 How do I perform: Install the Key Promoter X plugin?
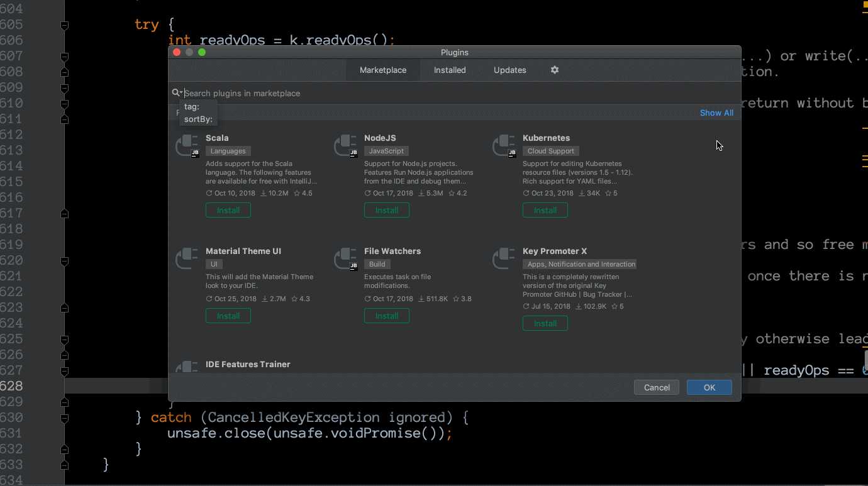click(545, 323)
